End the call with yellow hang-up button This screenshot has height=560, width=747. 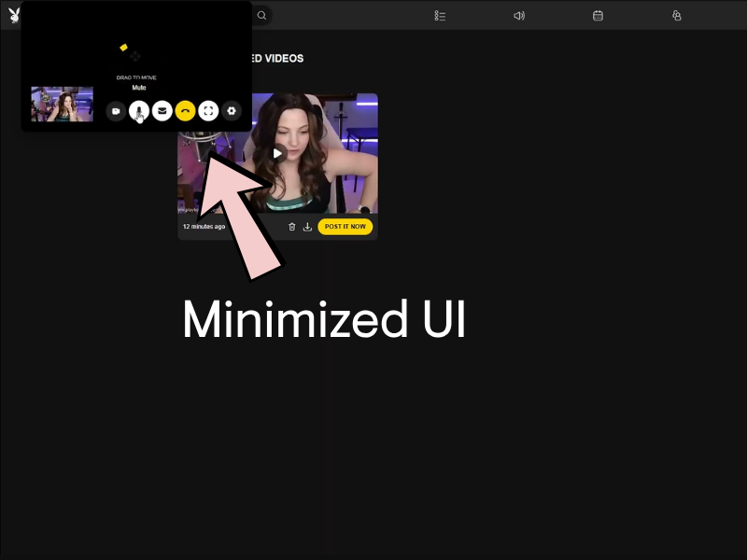pyautogui.click(x=185, y=111)
